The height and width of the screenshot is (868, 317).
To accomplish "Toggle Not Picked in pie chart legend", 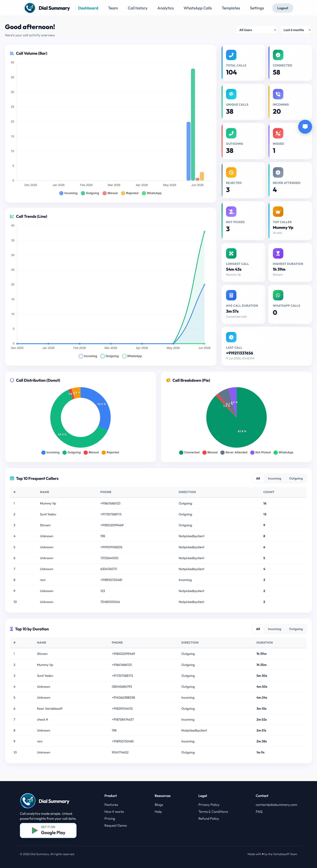I will click(x=261, y=453).
